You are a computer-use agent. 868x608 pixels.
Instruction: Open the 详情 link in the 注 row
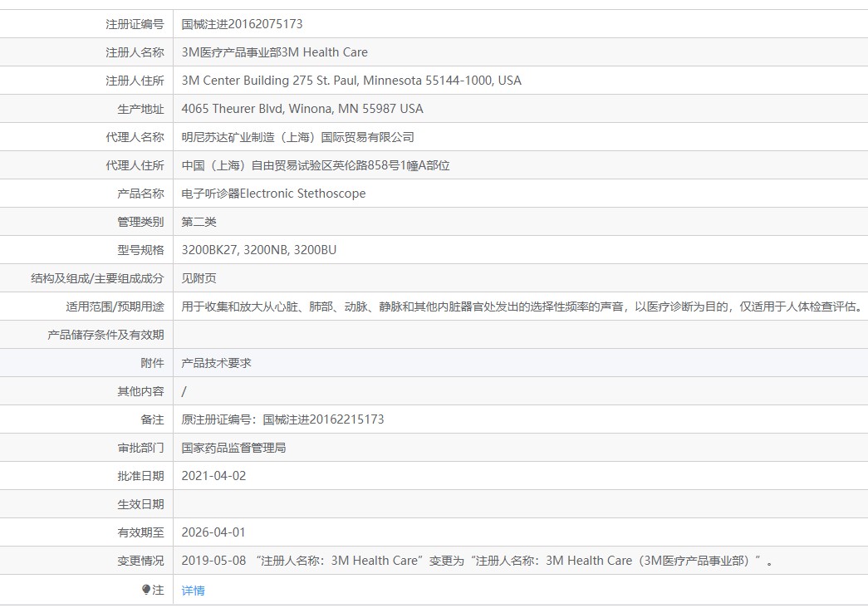pyautogui.click(x=193, y=591)
